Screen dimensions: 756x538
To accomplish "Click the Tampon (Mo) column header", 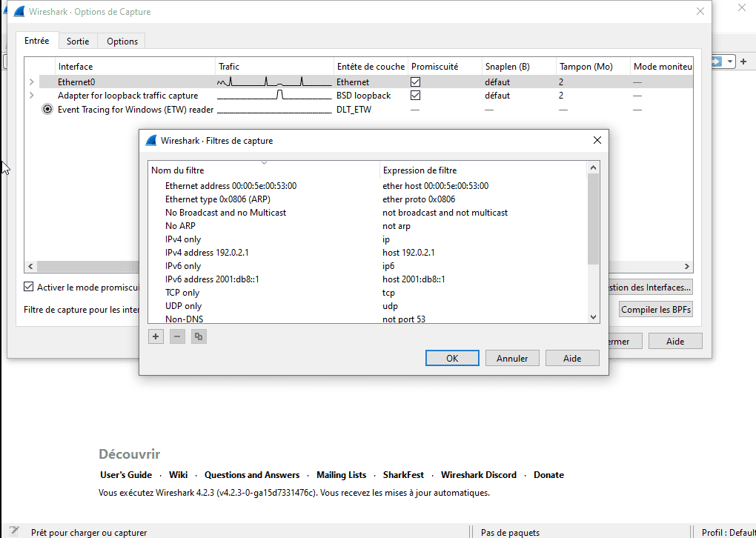I will click(593, 67).
